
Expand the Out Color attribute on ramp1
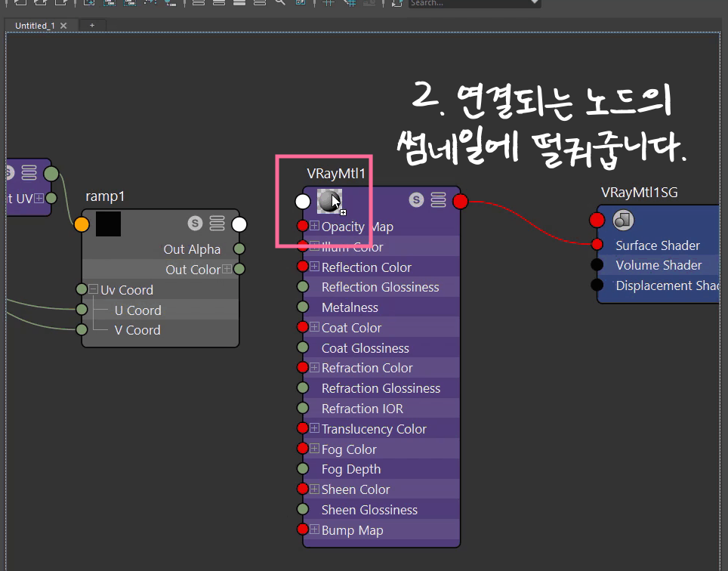tap(227, 269)
